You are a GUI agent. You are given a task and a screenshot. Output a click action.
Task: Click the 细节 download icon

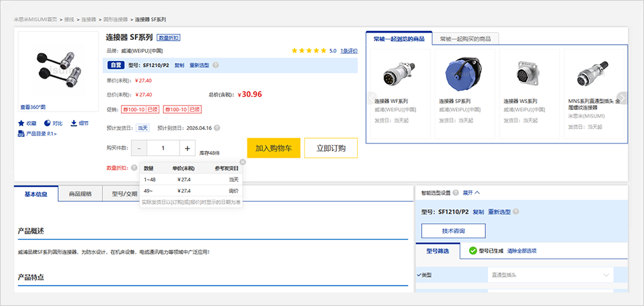click(x=73, y=123)
